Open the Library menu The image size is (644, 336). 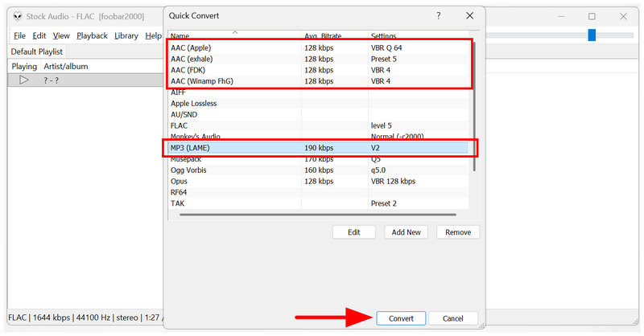point(126,35)
